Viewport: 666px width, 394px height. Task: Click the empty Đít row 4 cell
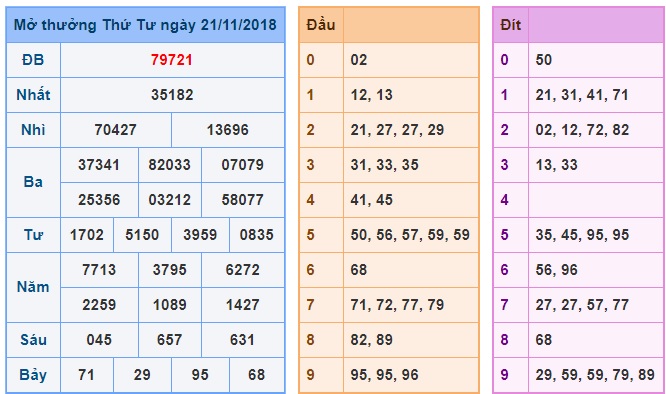[x=595, y=200]
